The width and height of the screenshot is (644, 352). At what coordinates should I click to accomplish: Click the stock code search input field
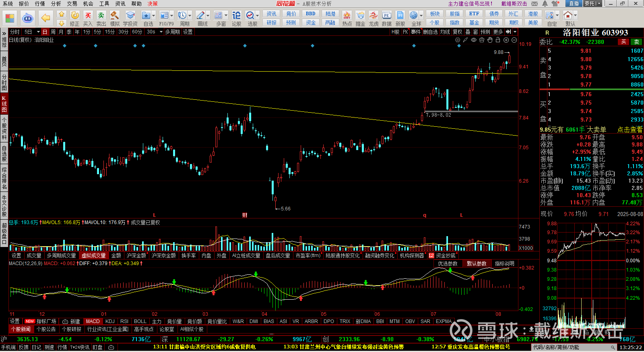(x=574, y=347)
